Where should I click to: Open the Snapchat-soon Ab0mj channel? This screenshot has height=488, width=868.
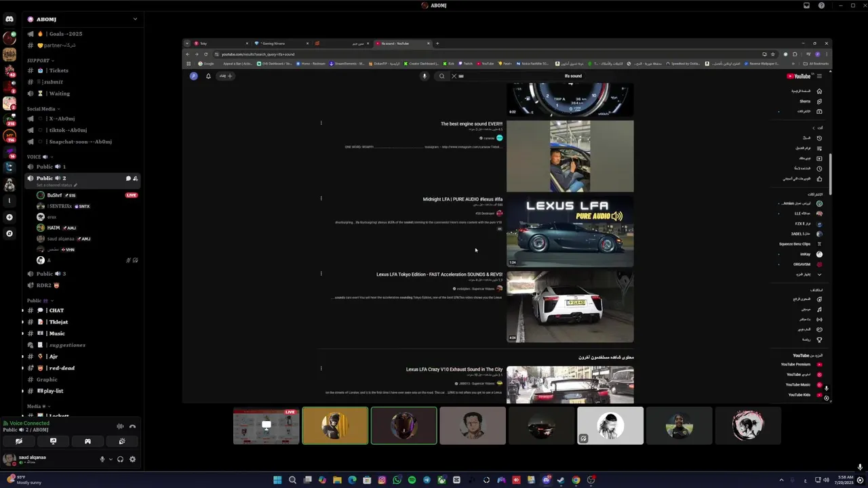81,142
